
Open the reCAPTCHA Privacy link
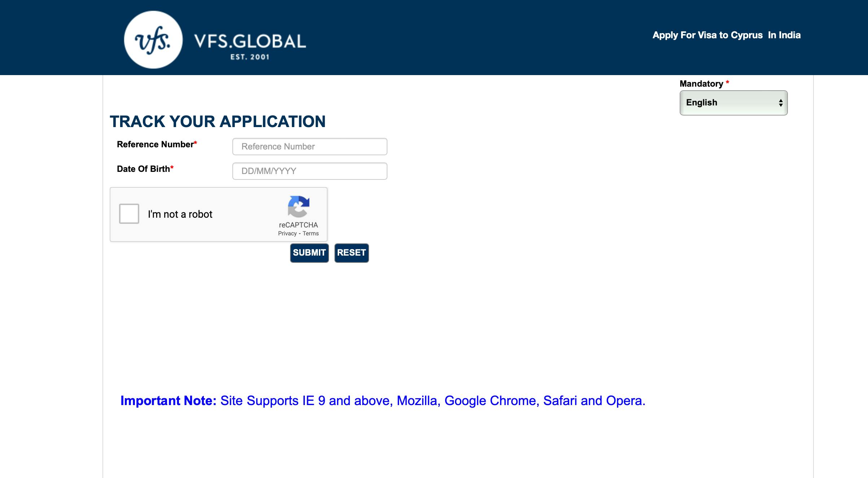[x=287, y=234]
